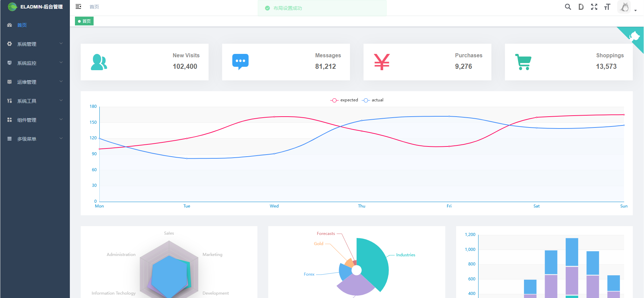Open 系统工具 sidebar menu
The width and height of the screenshot is (644, 298).
pyautogui.click(x=35, y=101)
